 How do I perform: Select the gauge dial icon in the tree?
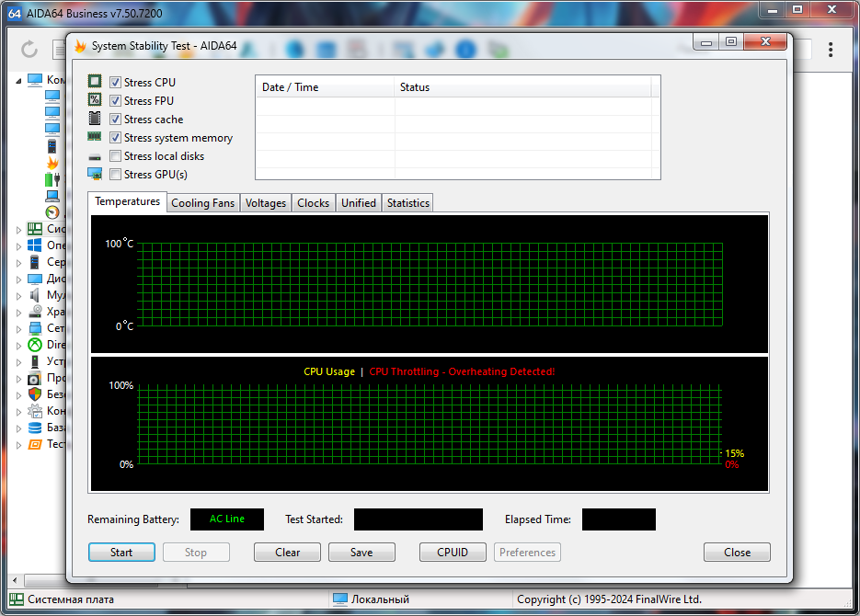[x=52, y=212]
